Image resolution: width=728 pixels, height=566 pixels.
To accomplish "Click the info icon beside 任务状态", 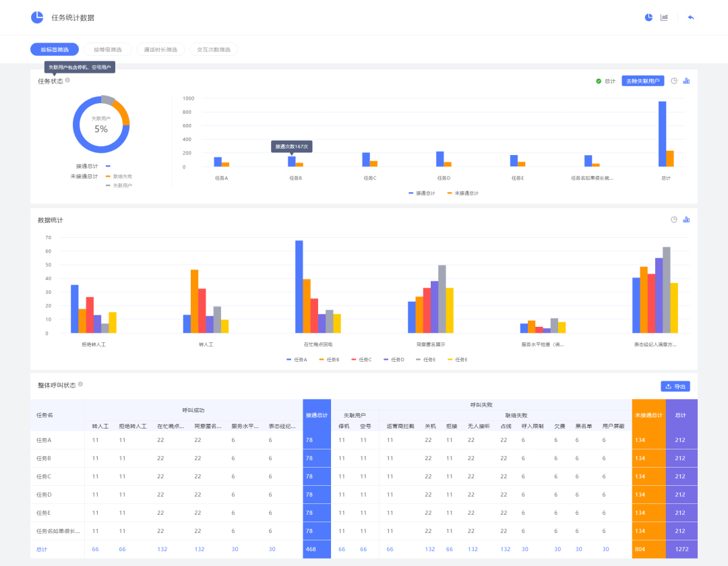I will [x=67, y=80].
